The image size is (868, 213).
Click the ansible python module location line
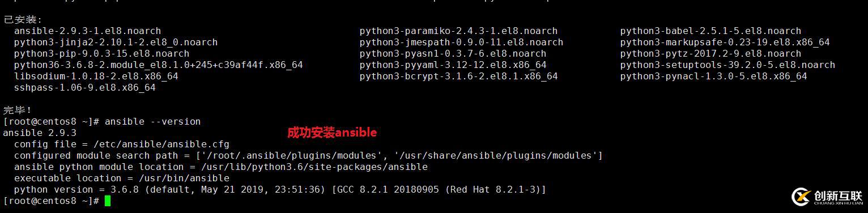tap(221, 167)
